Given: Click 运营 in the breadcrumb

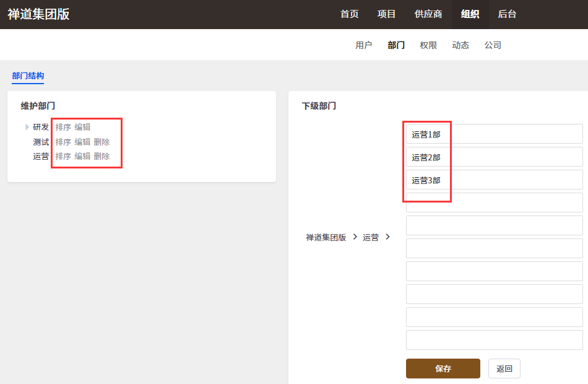Looking at the screenshot, I should coord(371,237).
